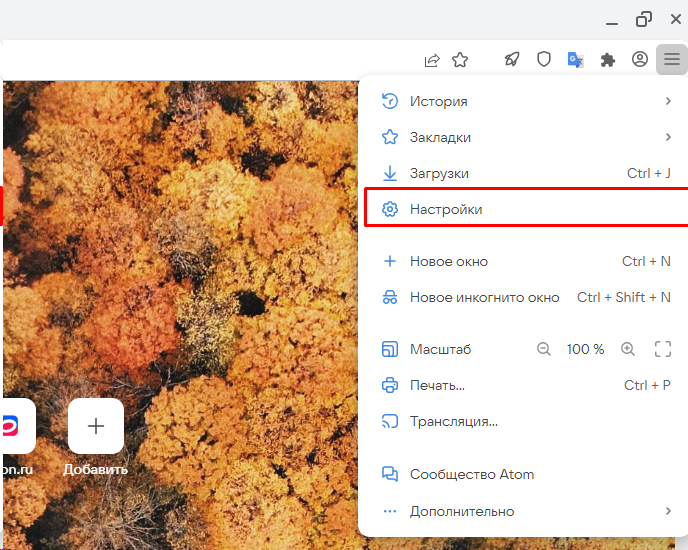Close the hamburger main menu button
The width and height of the screenshot is (688, 550).
click(x=672, y=59)
